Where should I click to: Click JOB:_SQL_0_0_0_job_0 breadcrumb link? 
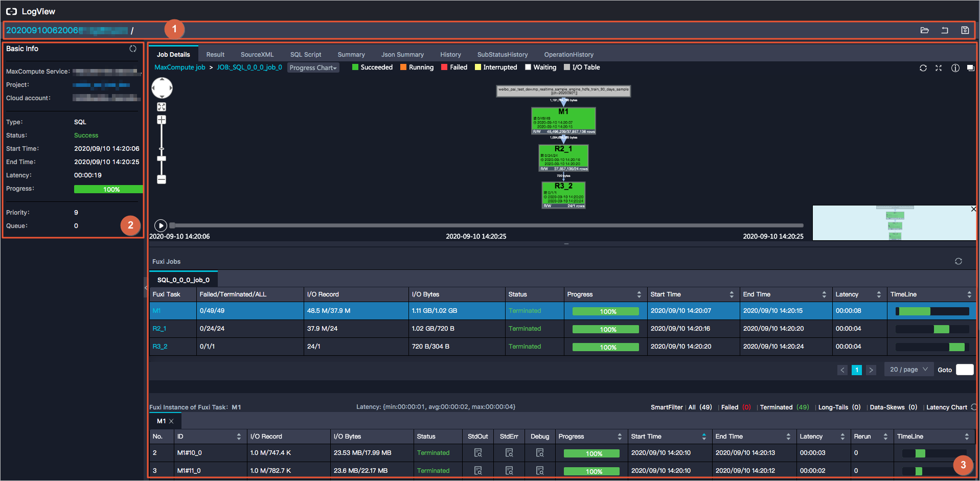coord(249,67)
